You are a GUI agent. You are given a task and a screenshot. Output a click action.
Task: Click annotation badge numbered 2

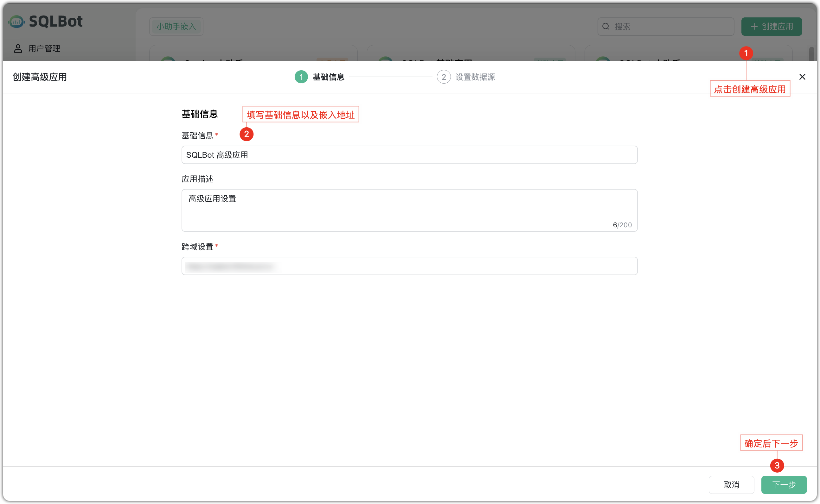247,134
